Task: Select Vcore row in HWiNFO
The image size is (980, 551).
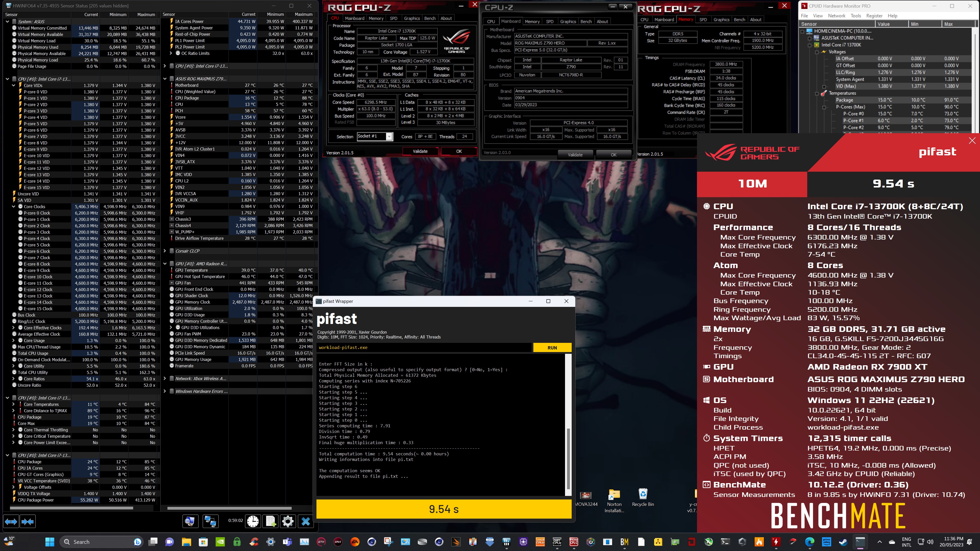Action: point(240,117)
